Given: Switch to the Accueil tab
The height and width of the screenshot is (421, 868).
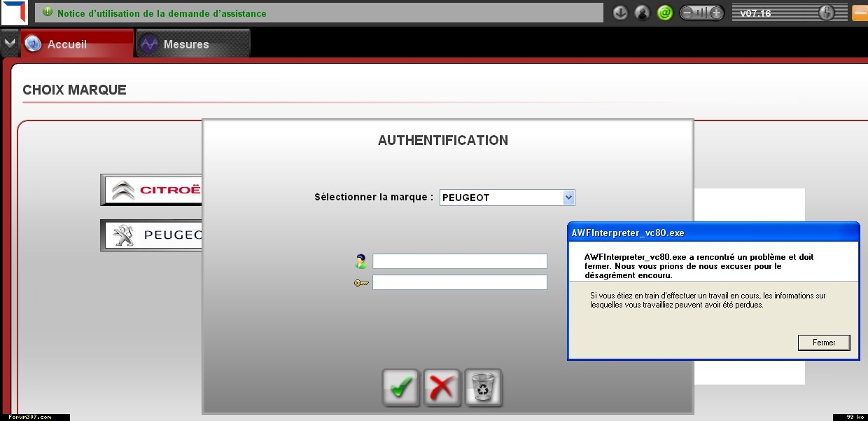Looking at the screenshot, I should click(77, 43).
